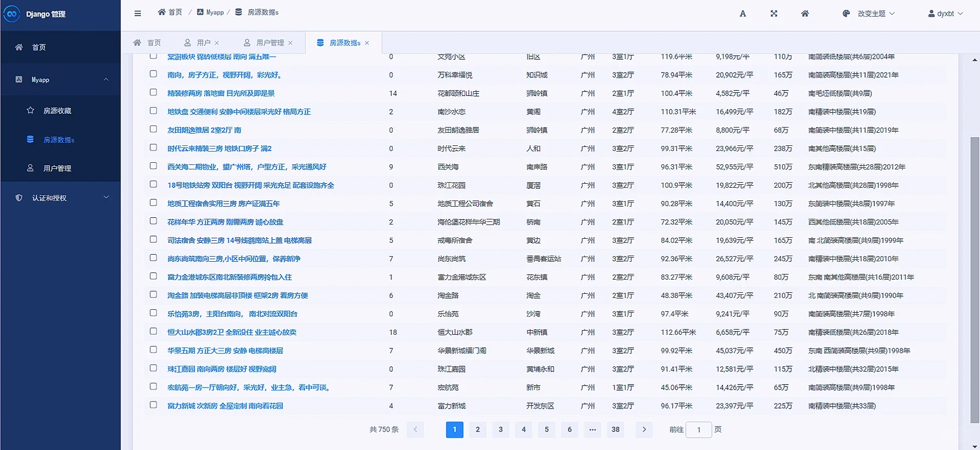Viewport: 980px width, 450px height.
Task: Open listing '珠江嘉园 南向两房'
Action: [222, 369]
